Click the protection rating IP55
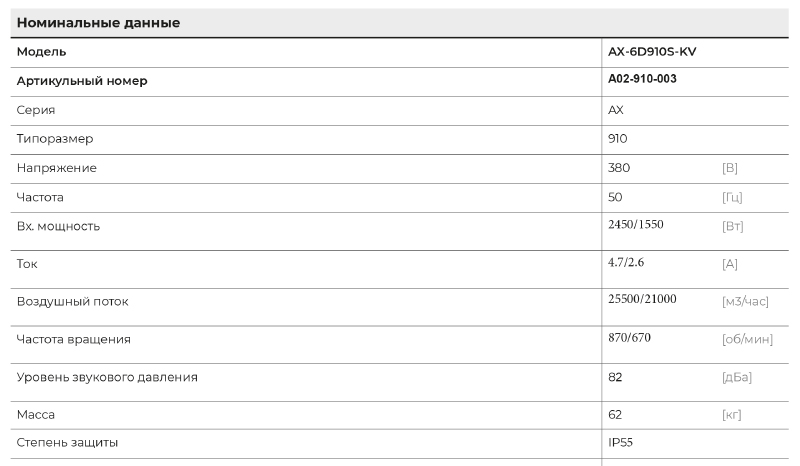Viewport: 800px width, 466px height. 620,443
